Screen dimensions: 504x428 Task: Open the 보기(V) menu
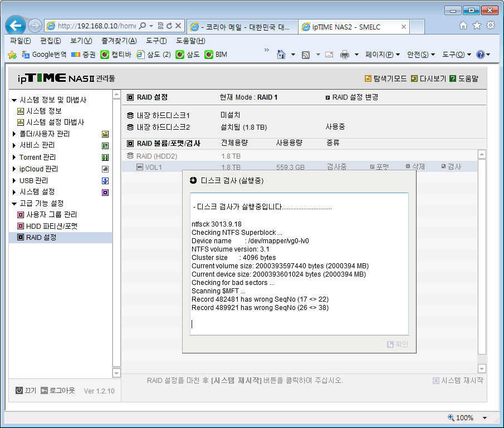point(81,41)
